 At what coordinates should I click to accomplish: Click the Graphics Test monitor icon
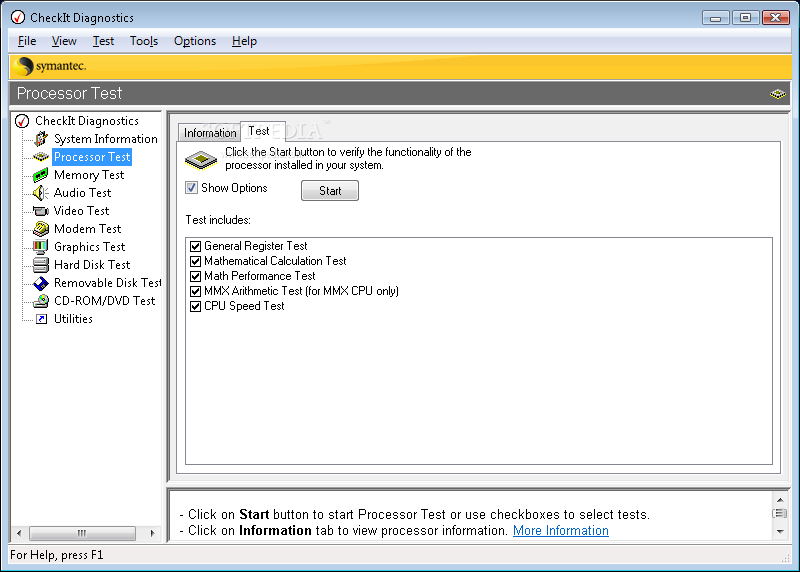pos(41,247)
